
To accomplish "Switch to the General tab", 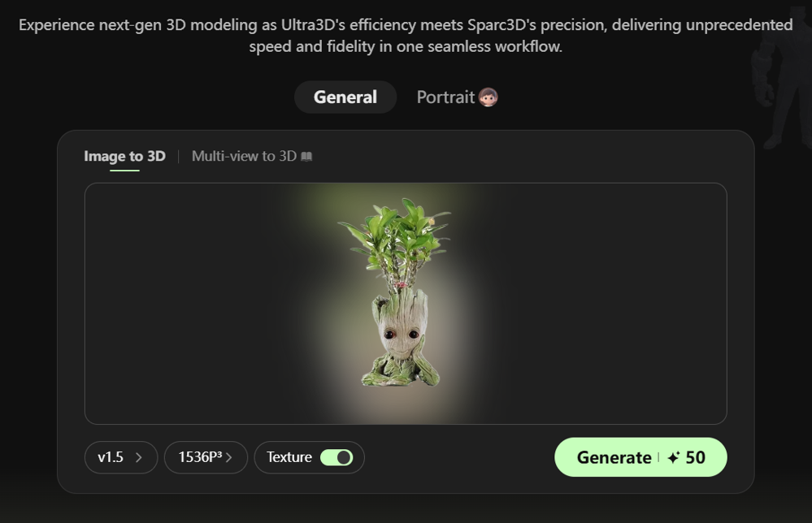I will coord(345,97).
